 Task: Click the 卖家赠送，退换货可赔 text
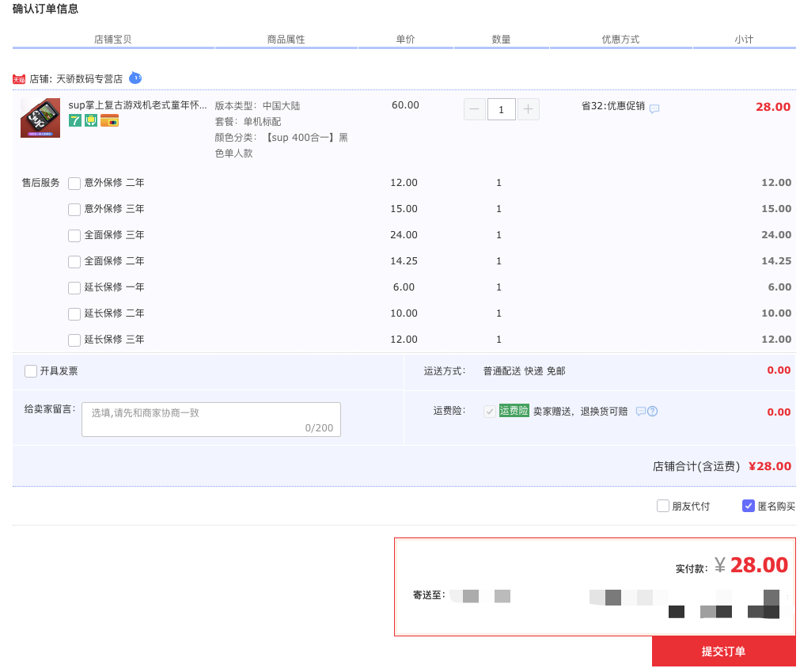581,412
